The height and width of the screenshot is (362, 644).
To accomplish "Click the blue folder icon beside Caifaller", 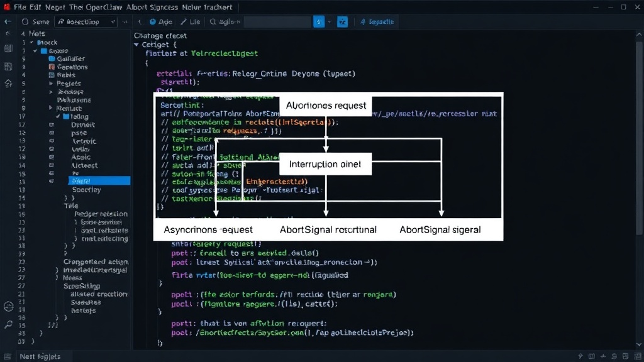I will [x=52, y=58].
